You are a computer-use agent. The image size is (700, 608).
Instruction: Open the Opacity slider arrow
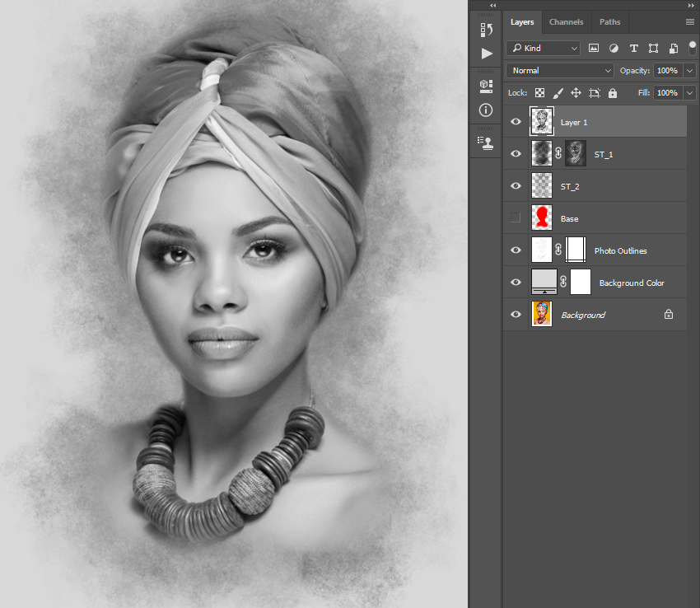click(x=690, y=71)
